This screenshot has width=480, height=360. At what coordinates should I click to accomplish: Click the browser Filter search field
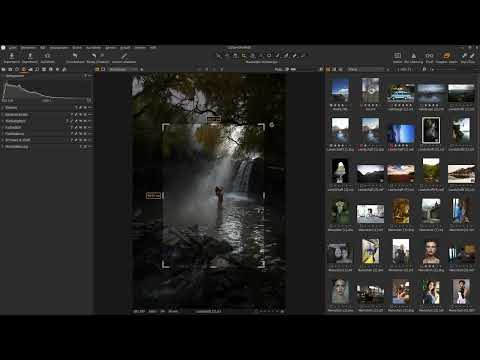[366, 69]
